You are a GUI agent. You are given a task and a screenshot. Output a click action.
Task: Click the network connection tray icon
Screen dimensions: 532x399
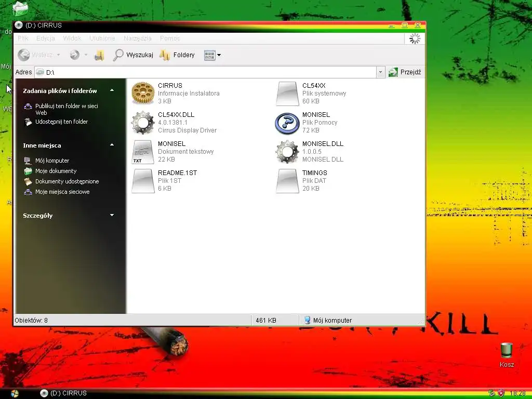491,393
